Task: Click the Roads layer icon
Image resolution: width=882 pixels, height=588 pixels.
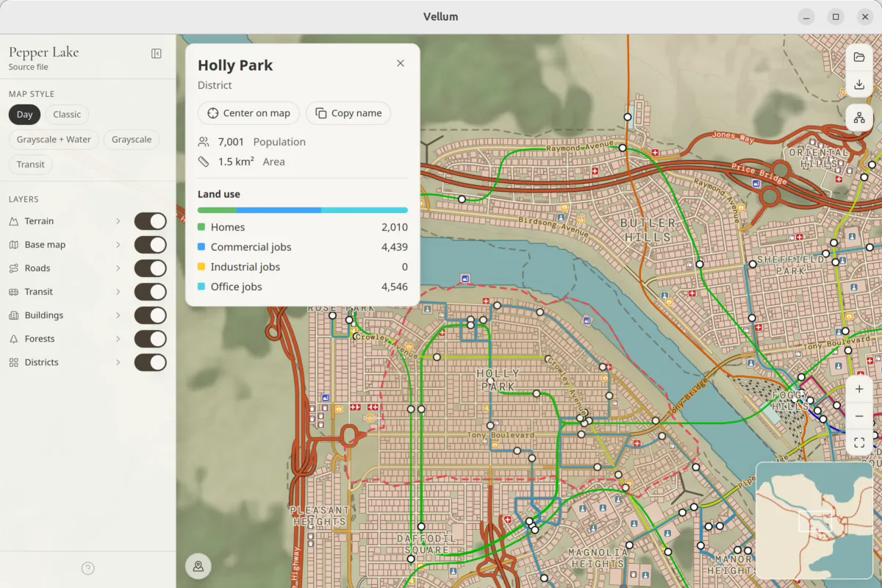Action: click(x=13, y=268)
